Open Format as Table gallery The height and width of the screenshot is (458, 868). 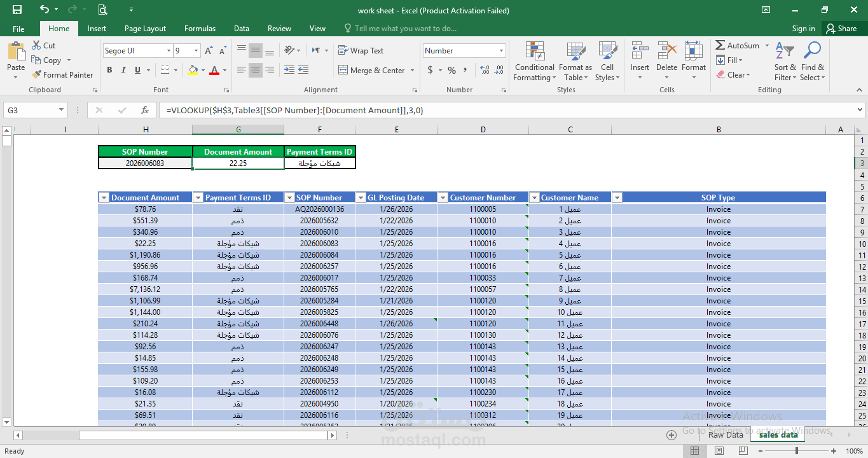pos(575,62)
